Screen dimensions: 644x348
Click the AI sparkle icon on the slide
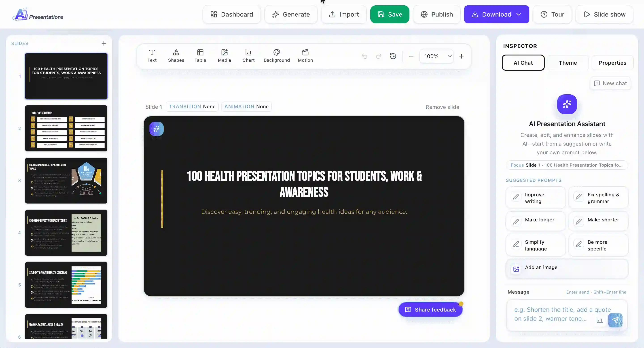(x=156, y=129)
